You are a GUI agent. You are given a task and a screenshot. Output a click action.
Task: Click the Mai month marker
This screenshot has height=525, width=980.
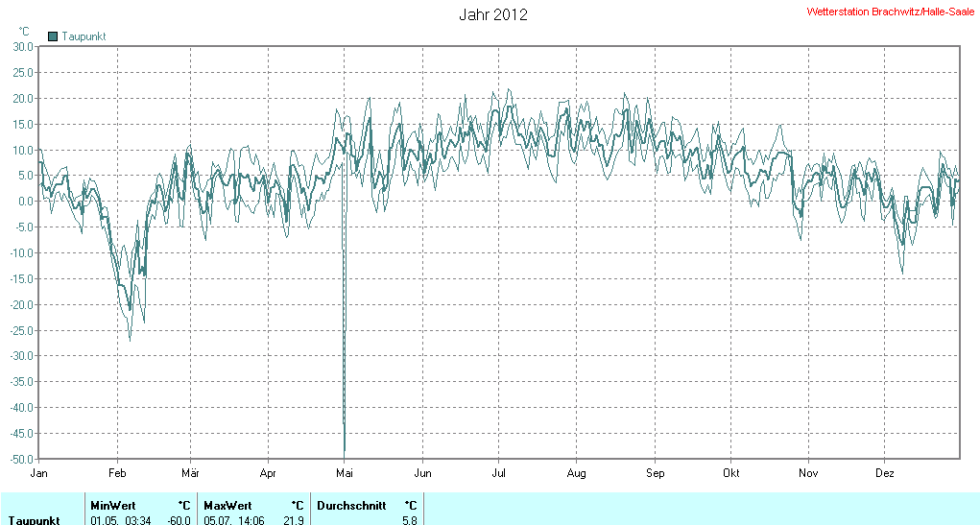345,473
